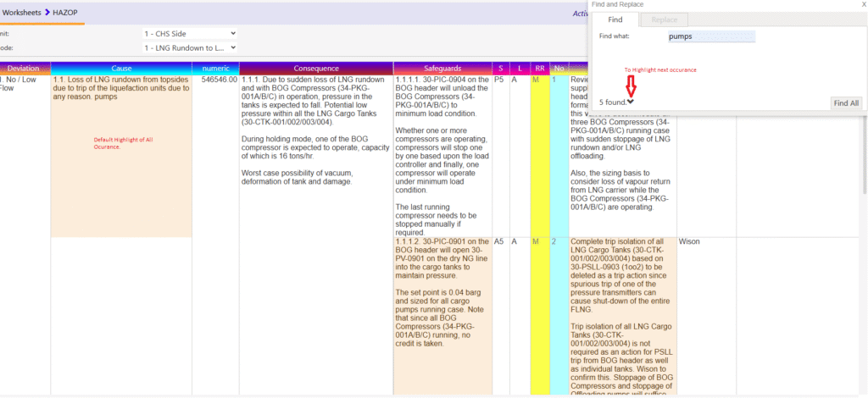This screenshot has width=868, height=398.
Task: Click the numeric column header
Action: [216, 68]
